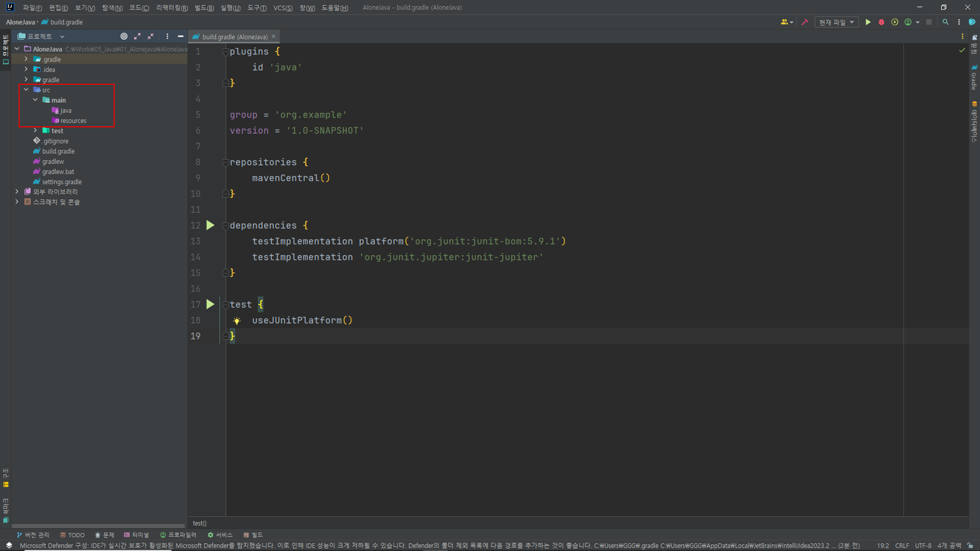This screenshot has height=551, width=980.
Task: Collapse the src folder node
Action: click(26, 90)
